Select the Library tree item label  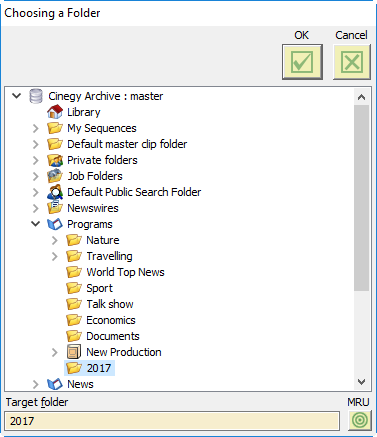pos(84,112)
